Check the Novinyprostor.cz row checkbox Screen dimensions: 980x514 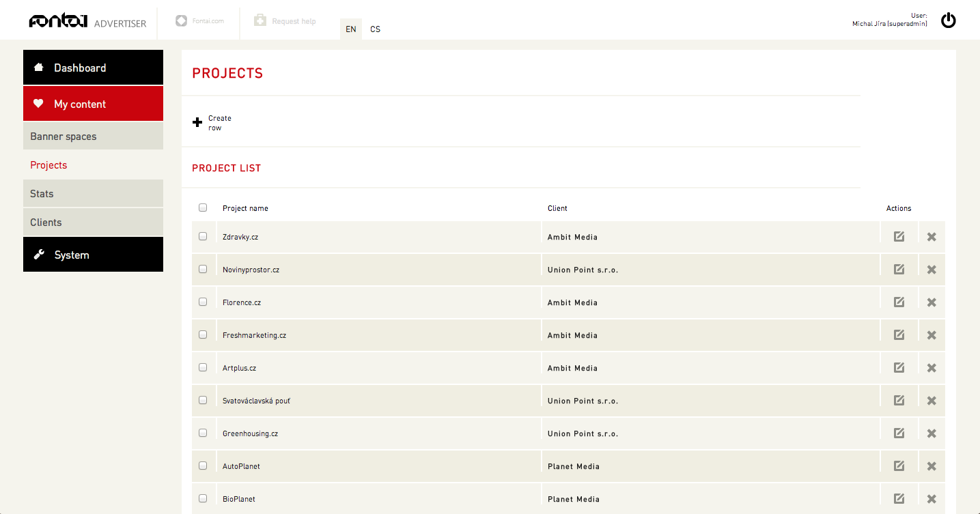tap(203, 269)
